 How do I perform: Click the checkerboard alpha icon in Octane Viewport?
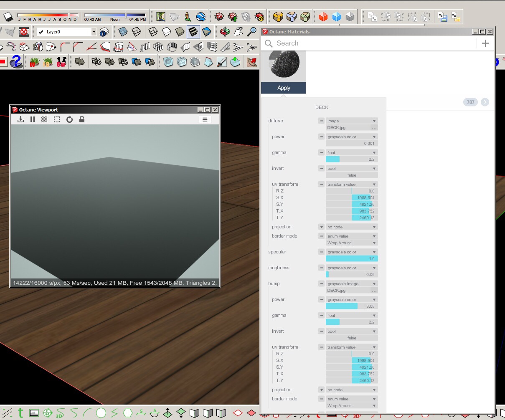point(44,119)
